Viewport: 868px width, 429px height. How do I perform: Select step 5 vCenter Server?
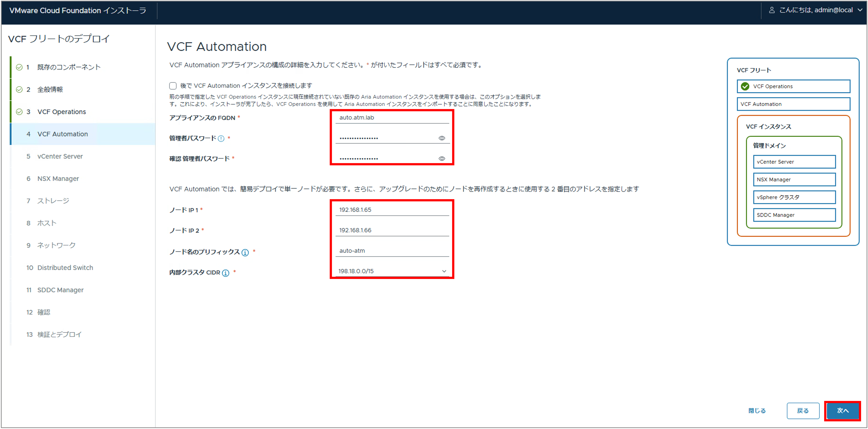tap(83, 156)
